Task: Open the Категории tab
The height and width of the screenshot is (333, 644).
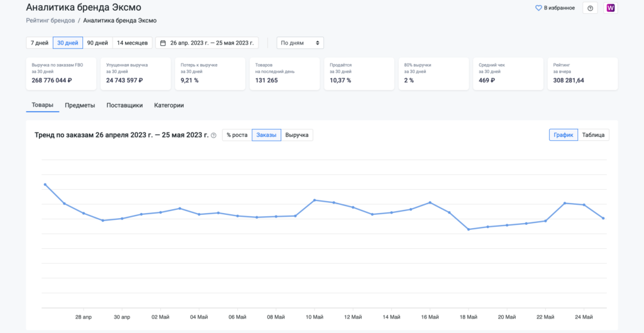Action: (169, 106)
